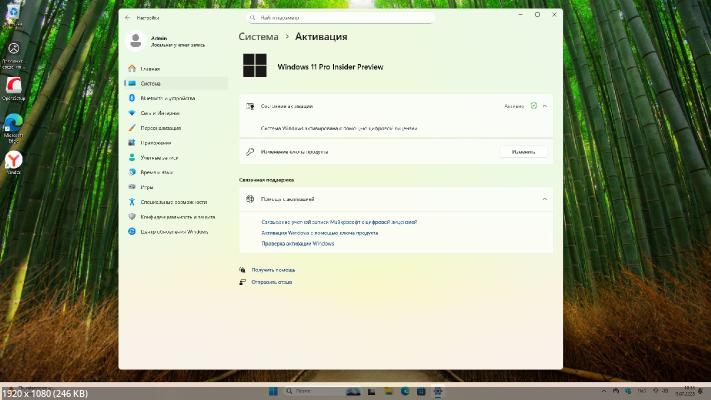Go back with the Settings back arrow
Screen dimensions: 711x400
[127, 18]
